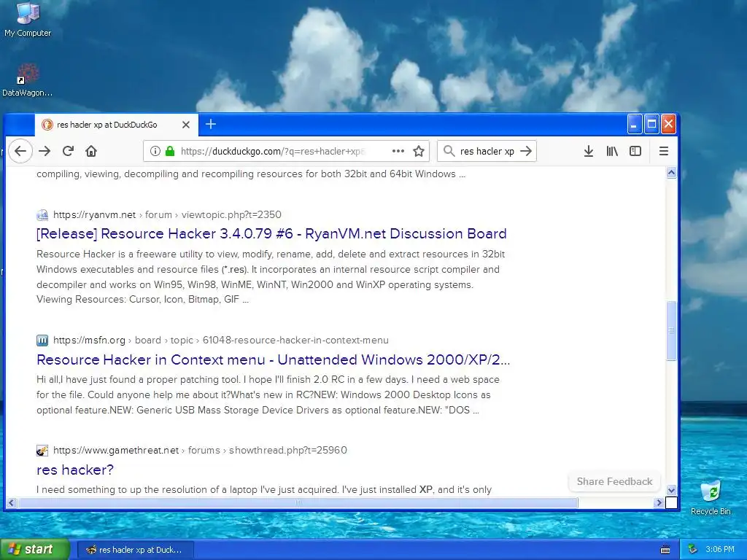Close the 'res hacler xp at DuckDuckGo' tab
Screen dimensions: 747x560
[186, 125]
